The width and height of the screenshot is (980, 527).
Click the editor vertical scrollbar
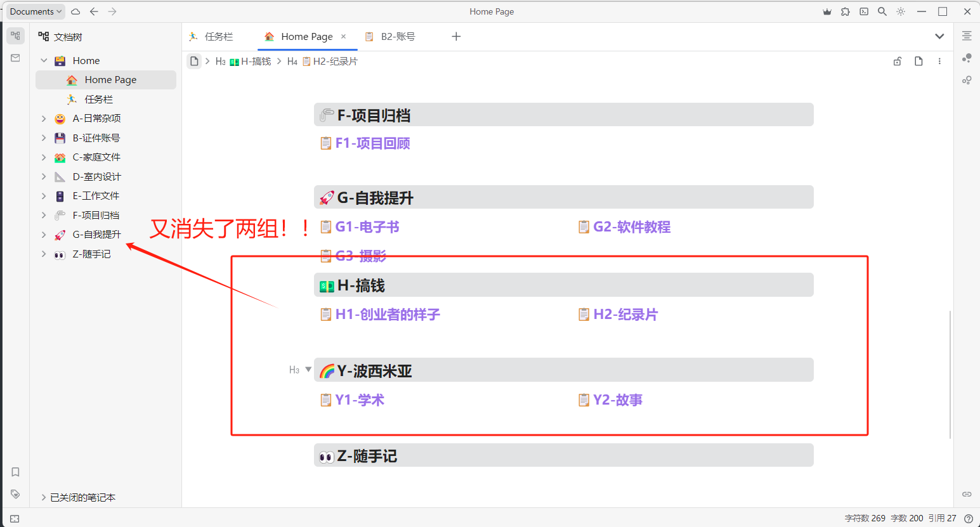(950, 374)
